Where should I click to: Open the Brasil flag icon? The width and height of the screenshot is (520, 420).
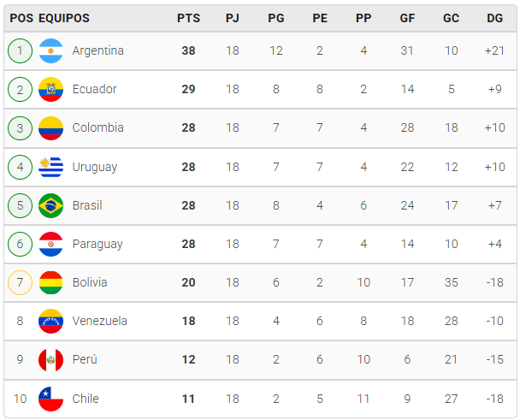click(x=50, y=205)
